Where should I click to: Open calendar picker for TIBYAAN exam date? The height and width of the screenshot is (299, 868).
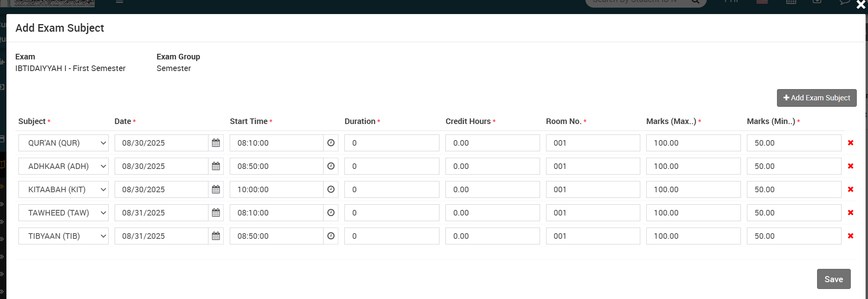[216, 236]
